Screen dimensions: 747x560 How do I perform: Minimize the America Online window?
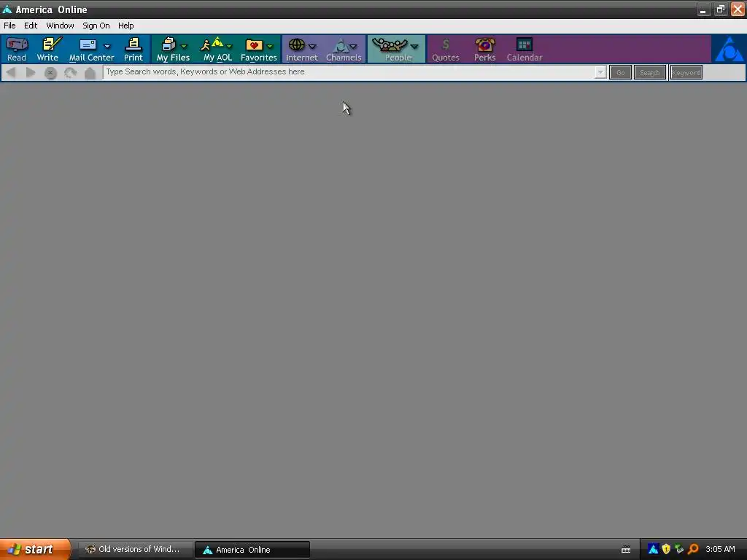click(703, 9)
